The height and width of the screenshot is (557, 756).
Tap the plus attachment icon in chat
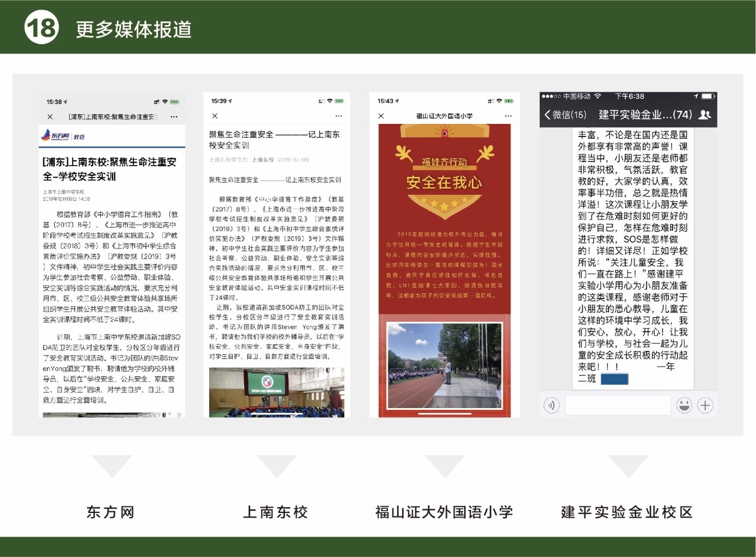coord(705,406)
